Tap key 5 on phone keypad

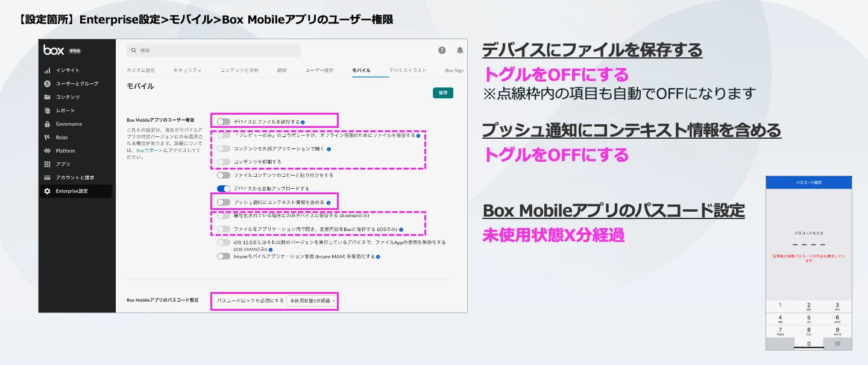point(808,319)
